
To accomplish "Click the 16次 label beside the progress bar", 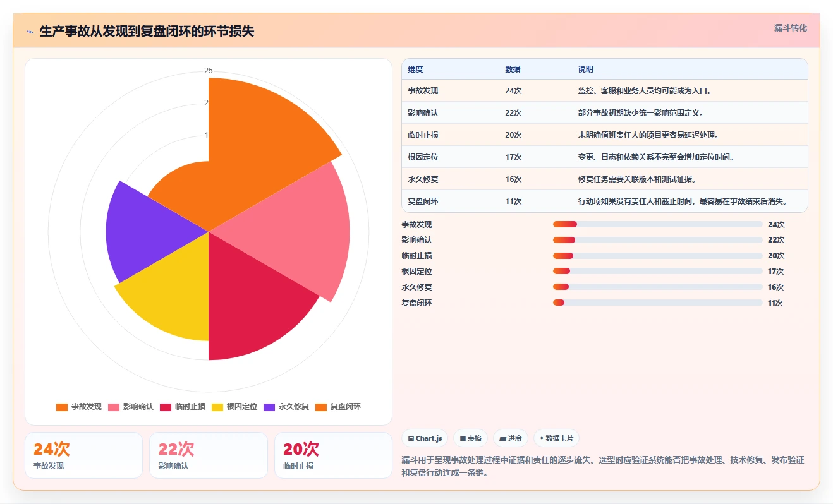I will 775,287.
